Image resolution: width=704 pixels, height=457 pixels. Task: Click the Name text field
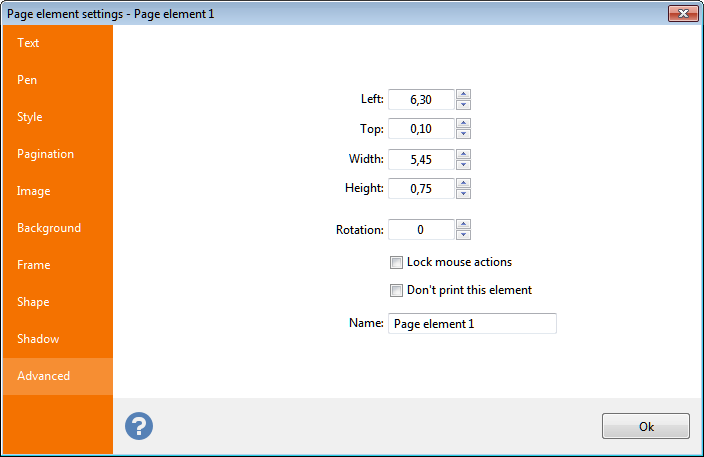point(471,324)
